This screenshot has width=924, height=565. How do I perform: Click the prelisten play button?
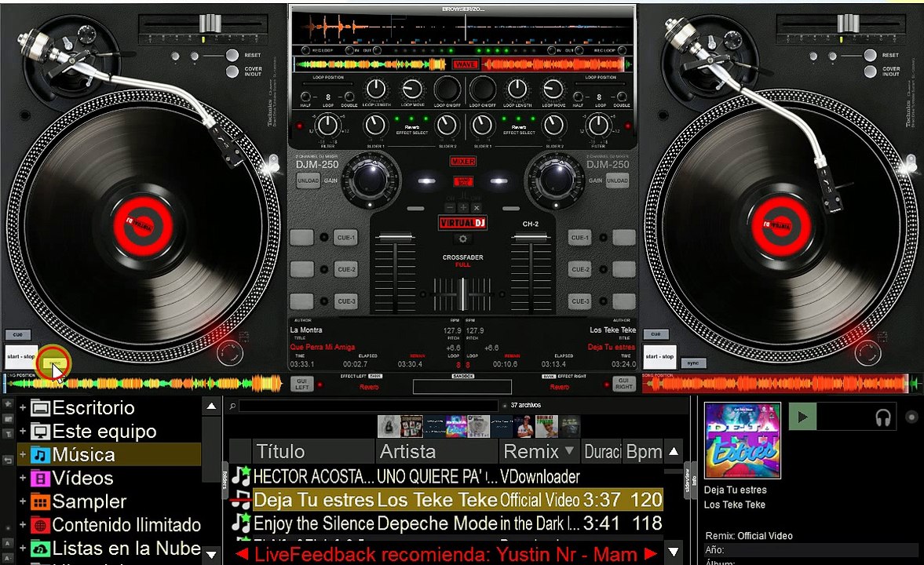point(802,417)
